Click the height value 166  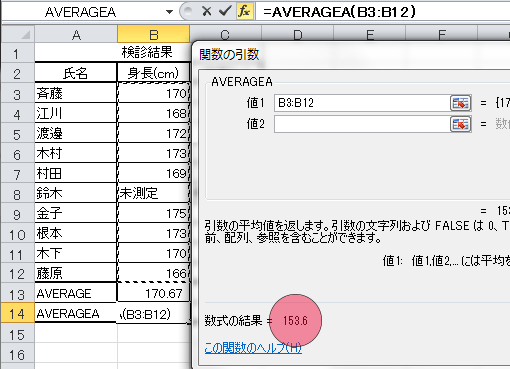click(153, 273)
